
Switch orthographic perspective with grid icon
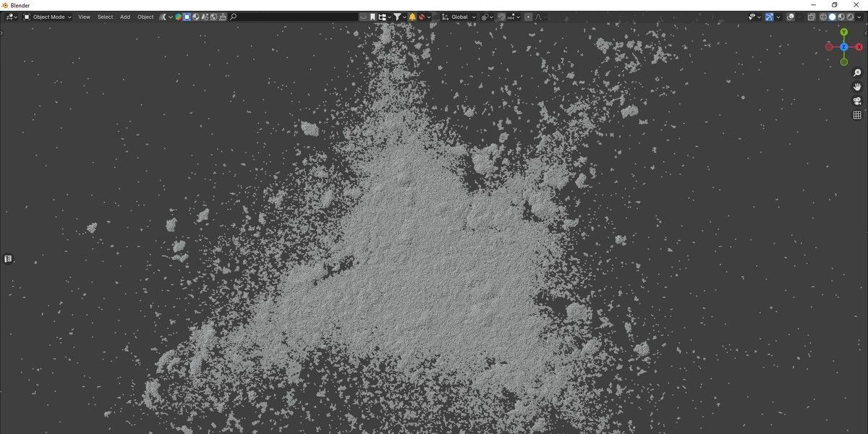pyautogui.click(x=857, y=114)
